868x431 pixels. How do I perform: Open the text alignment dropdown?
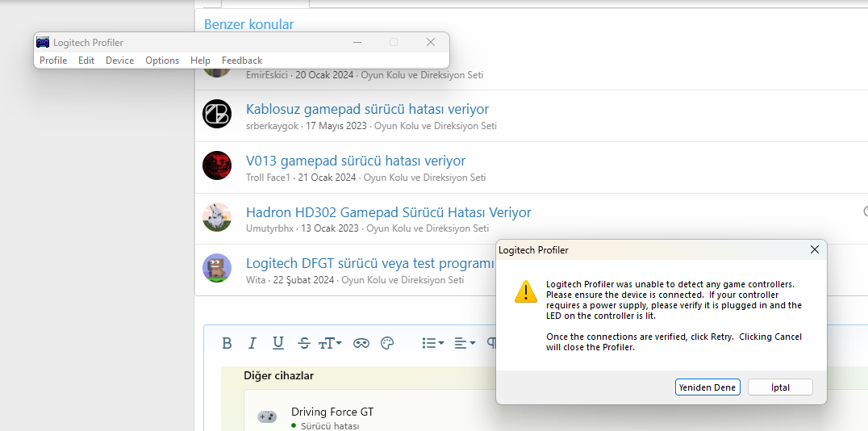465,344
